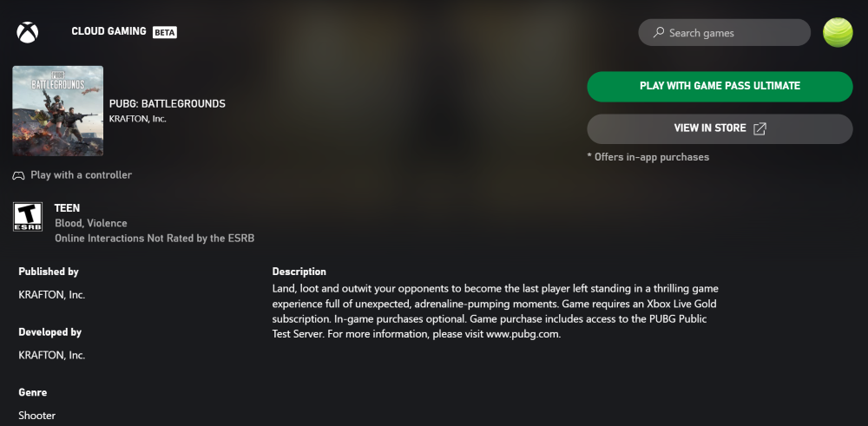Click the BETA badge
The width and height of the screenshot is (868, 426).
(x=165, y=32)
